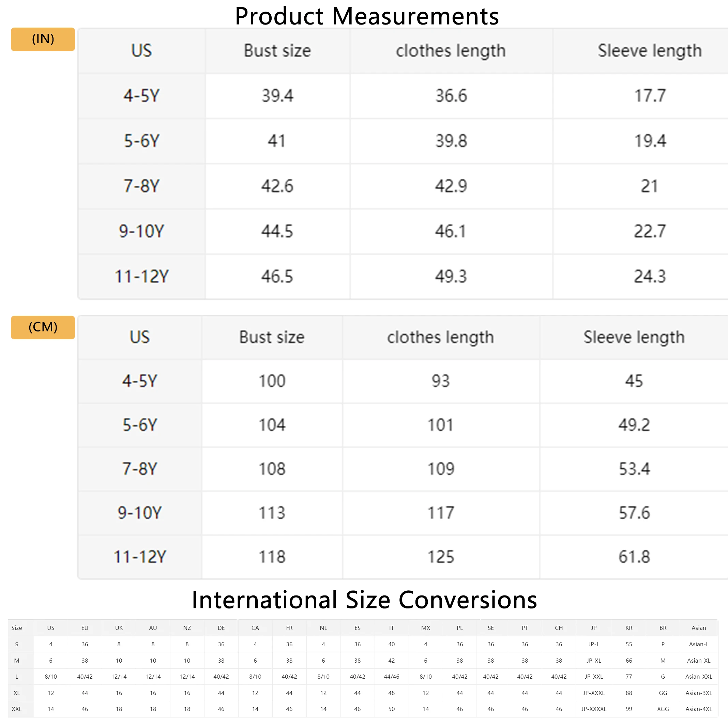728x728 pixels.
Task: Click the 46.5 bust size value
Action: coord(277,276)
